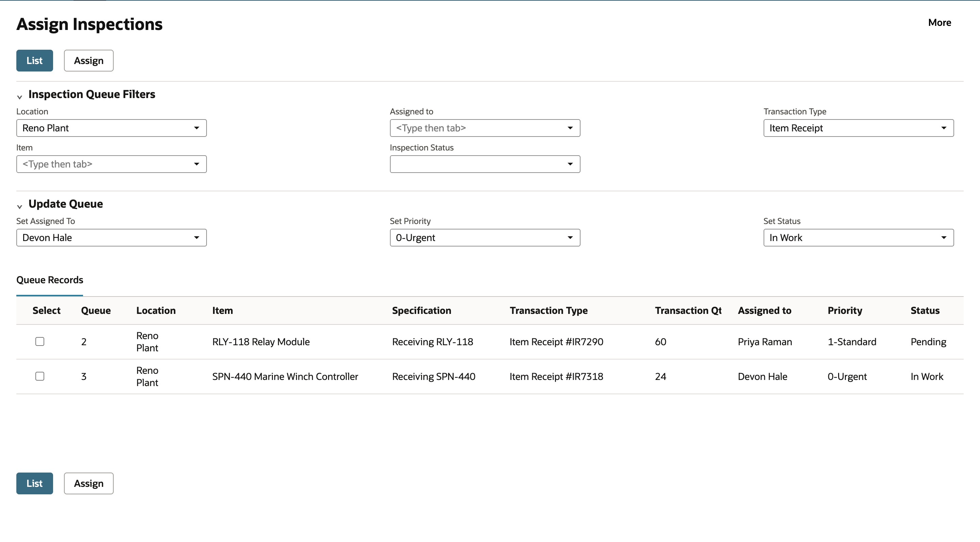Viewport: 980px width, 542px height.
Task: Click the Location column header
Action: pyautogui.click(x=156, y=310)
